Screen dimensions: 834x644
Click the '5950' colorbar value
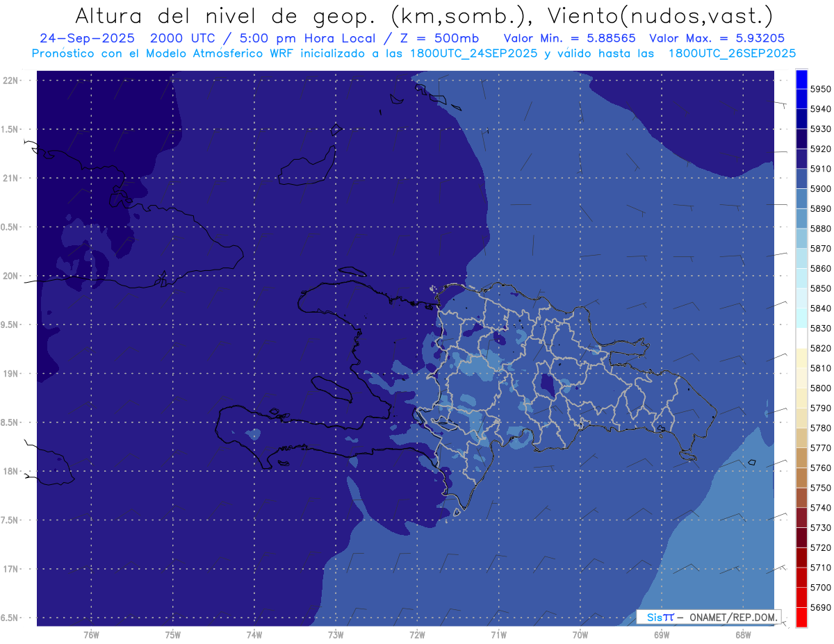pos(820,89)
